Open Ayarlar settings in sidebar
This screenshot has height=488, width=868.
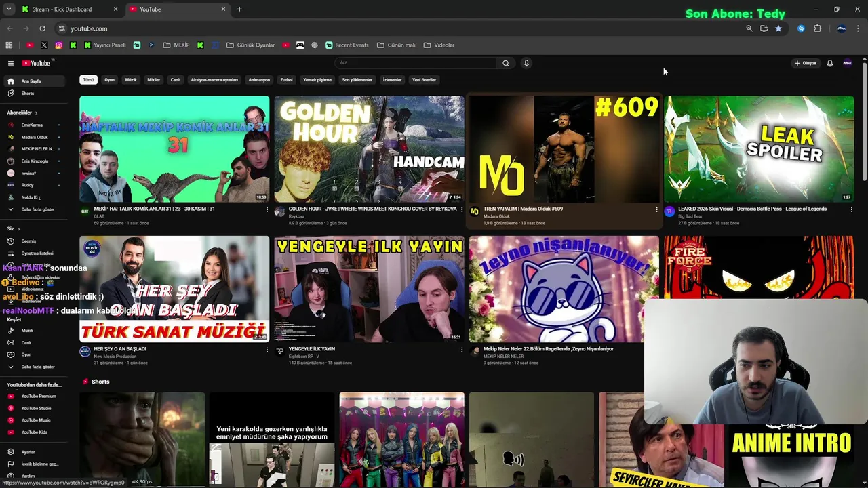point(34,452)
